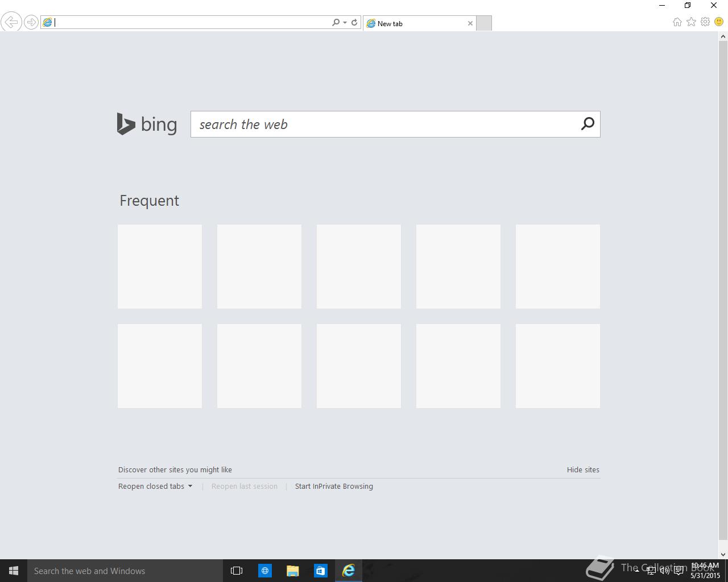728x582 pixels.
Task: Restore down the Internet Explorer window
Action: [x=688, y=6]
